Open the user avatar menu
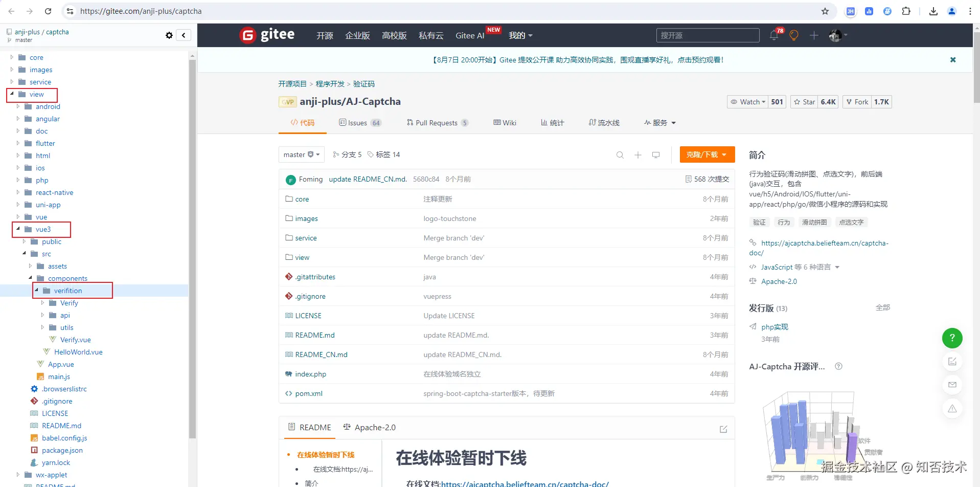The image size is (980, 487). tap(837, 35)
